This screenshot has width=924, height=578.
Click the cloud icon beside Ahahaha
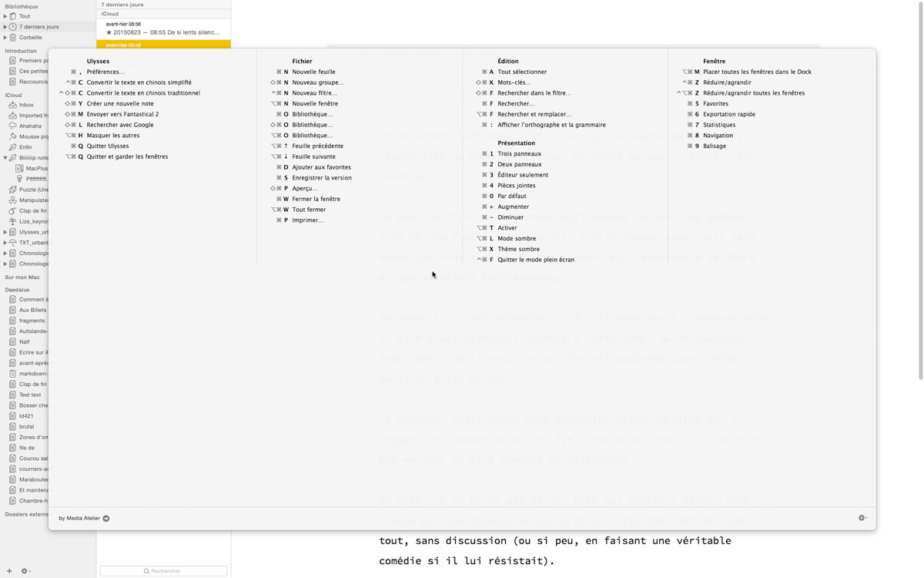tap(13, 126)
